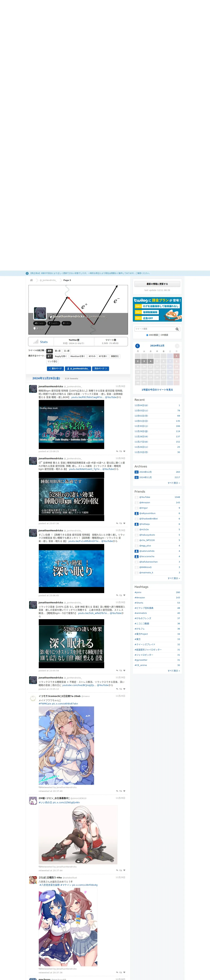The height and width of the screenshot is (980, 210).
Task: Show all friends via すべて表示
Action: (x=174, y=578)
